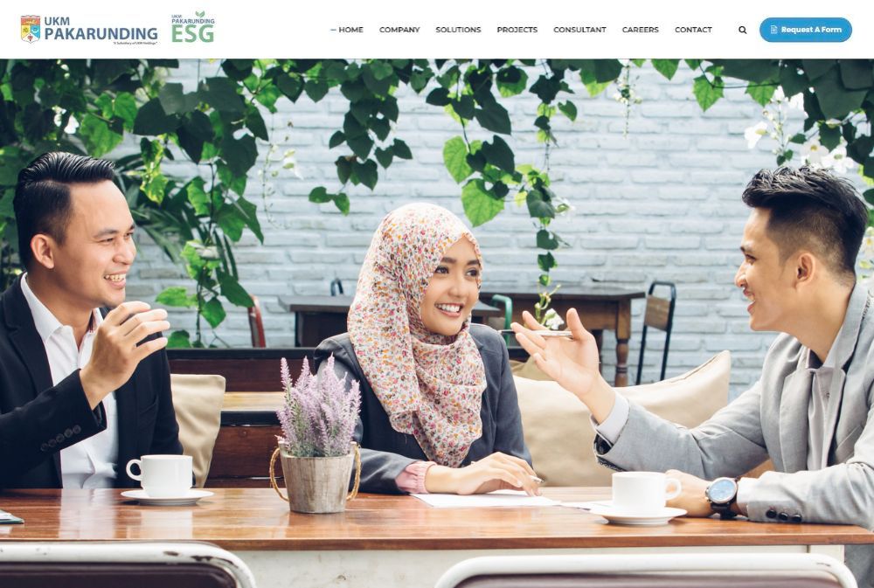
Task: Open the COMPANY menu
Action: click(x=399, y=30)
